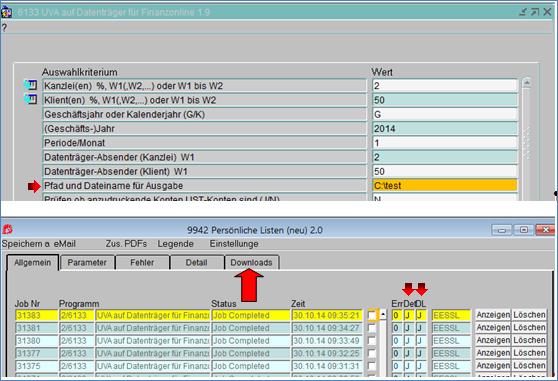Click application icon of 6133 UVA window

pyautogui.click(x=6, y=12)
